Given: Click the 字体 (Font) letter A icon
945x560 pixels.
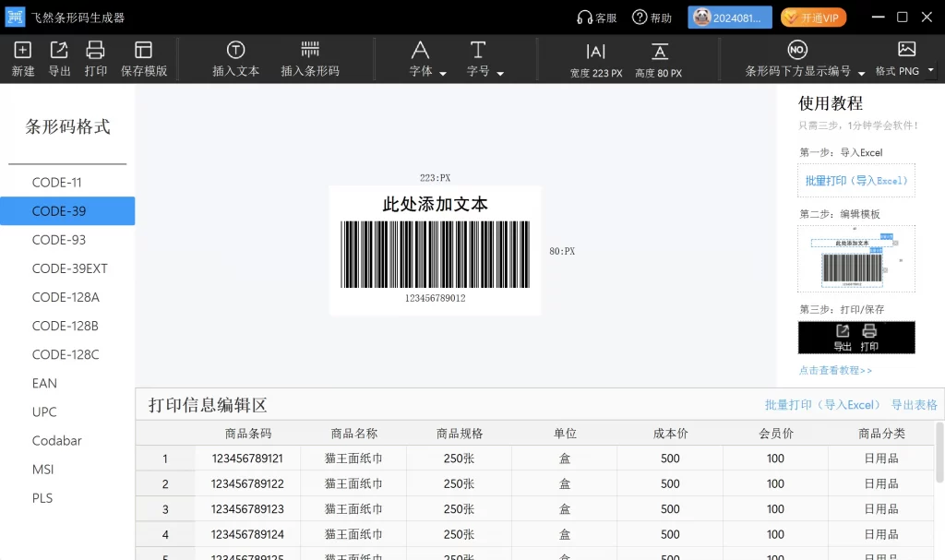Looking at the screenshot, I should point(420,50).
